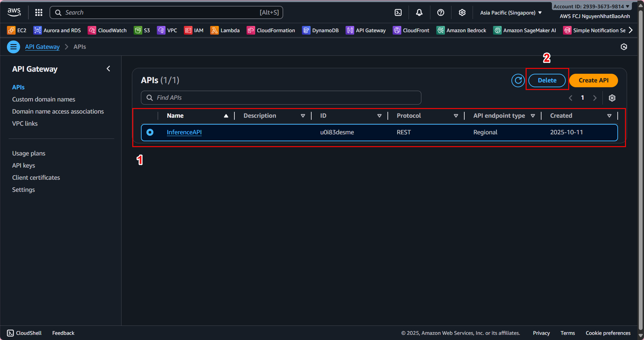Open IAM shortcut
This screenshot has height=340, width=644.
point(194,30)
